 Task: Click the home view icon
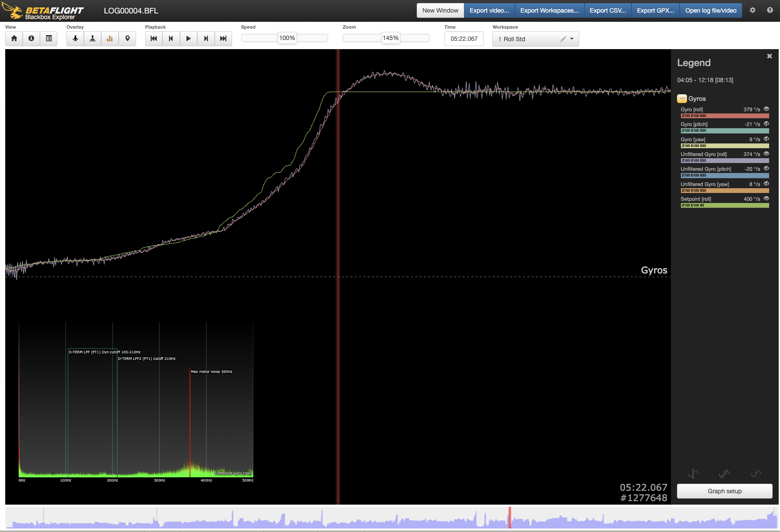click(x=14, y=39)
